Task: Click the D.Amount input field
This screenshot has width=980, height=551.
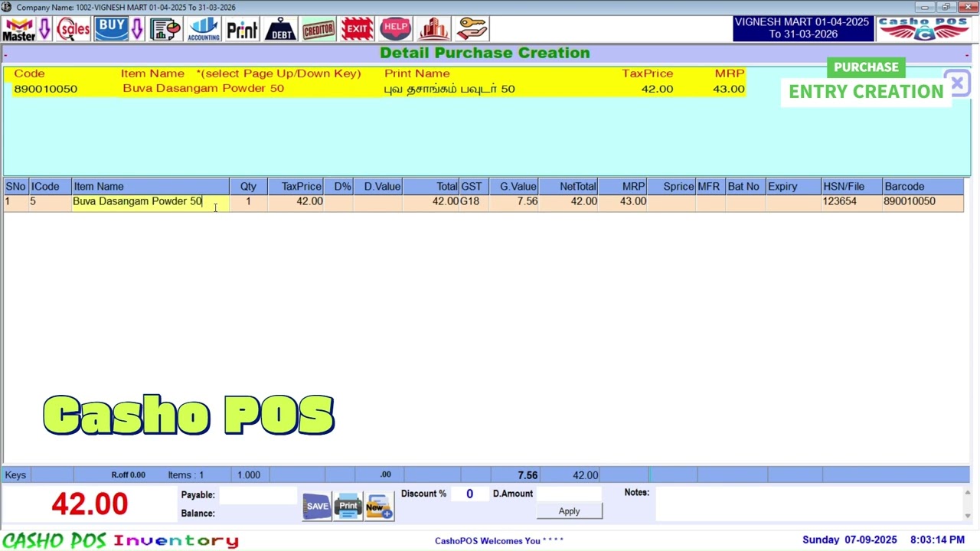Action: pyautogui.click(x=570, y=494)
